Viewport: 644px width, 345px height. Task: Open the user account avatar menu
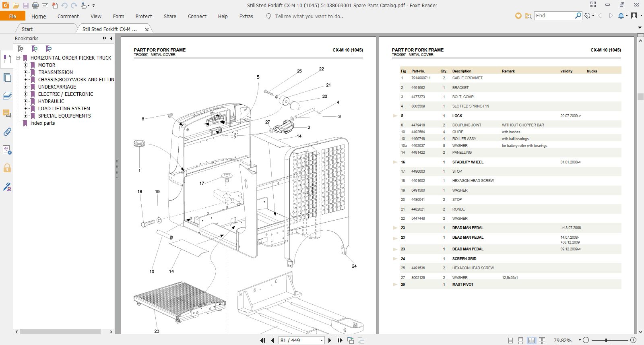634,16
